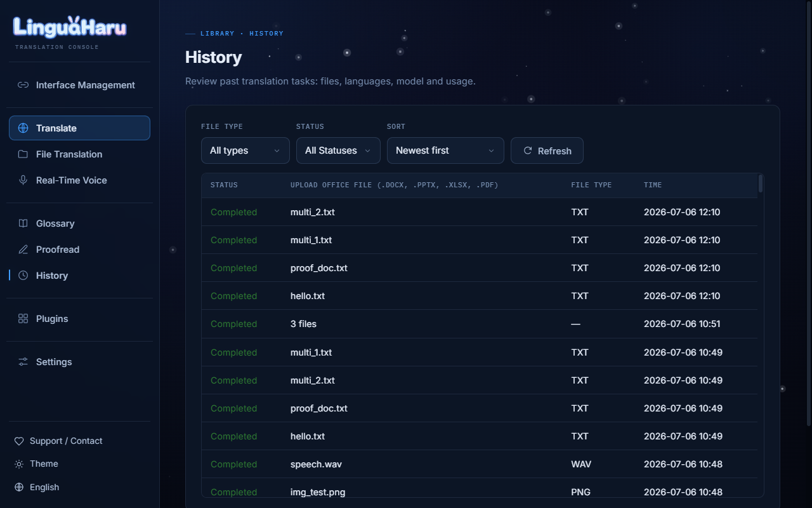
Task: Click the Refresh button
Action: pyautogui.click(x=547, y=150)
